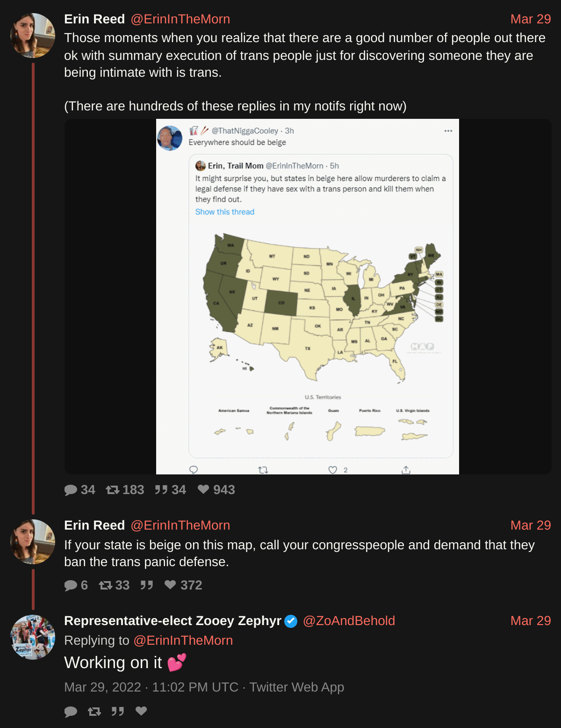Click reply icon under Zooey Zephyr's tweet
This screenshot has height=728, width=561.
(71, 712)
